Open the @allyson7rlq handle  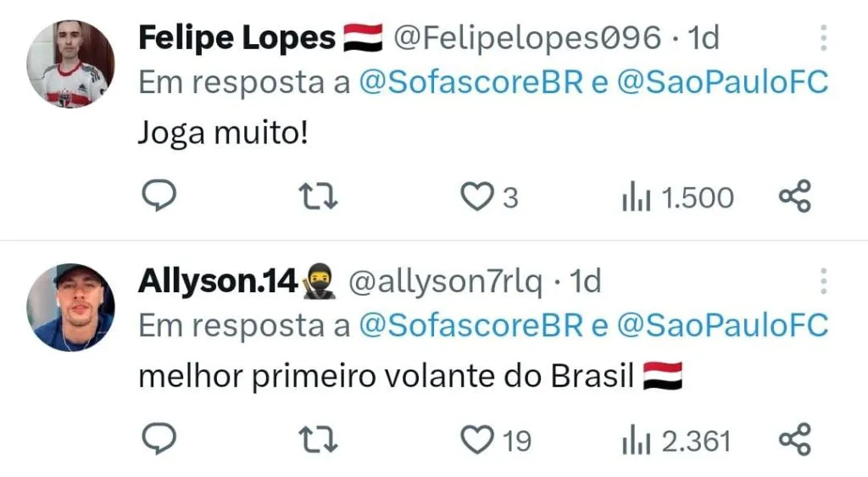coord(446,282)
